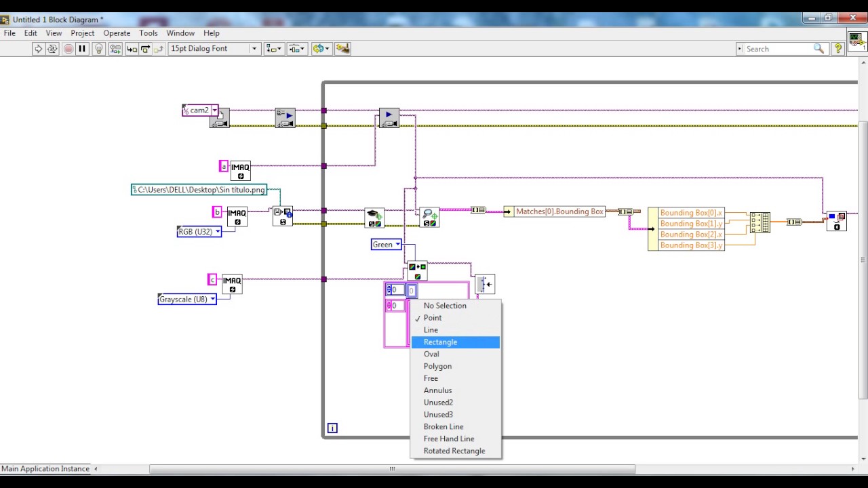
Task: Open the File menu
Action: click(x=9, y=33)
